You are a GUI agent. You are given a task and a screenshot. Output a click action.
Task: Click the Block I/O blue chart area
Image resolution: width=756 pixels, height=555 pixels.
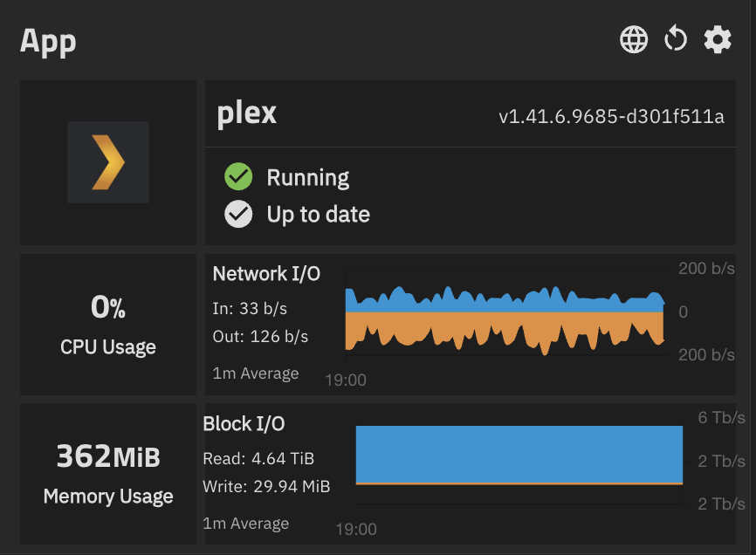[519, 454]
